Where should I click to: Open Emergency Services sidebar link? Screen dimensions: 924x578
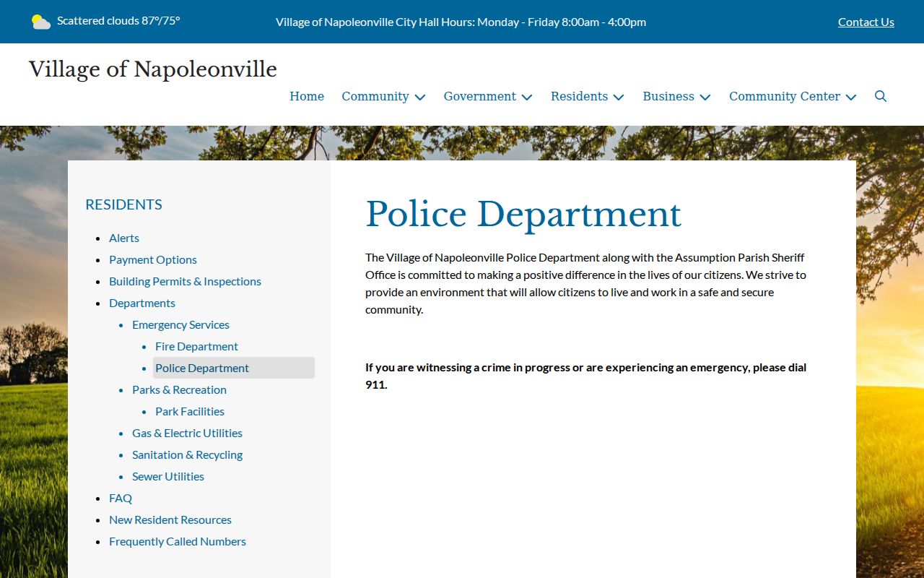click(180, 324)
